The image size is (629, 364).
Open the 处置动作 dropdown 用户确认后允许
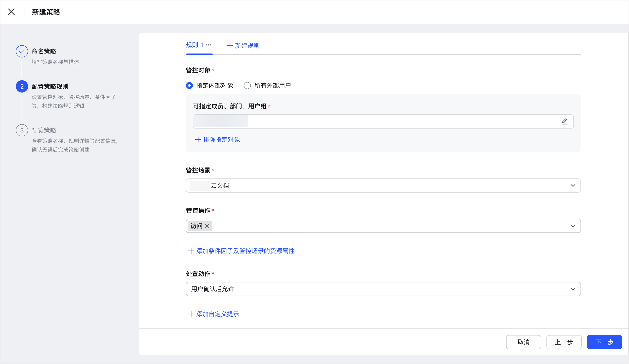[x=383, y=289]
